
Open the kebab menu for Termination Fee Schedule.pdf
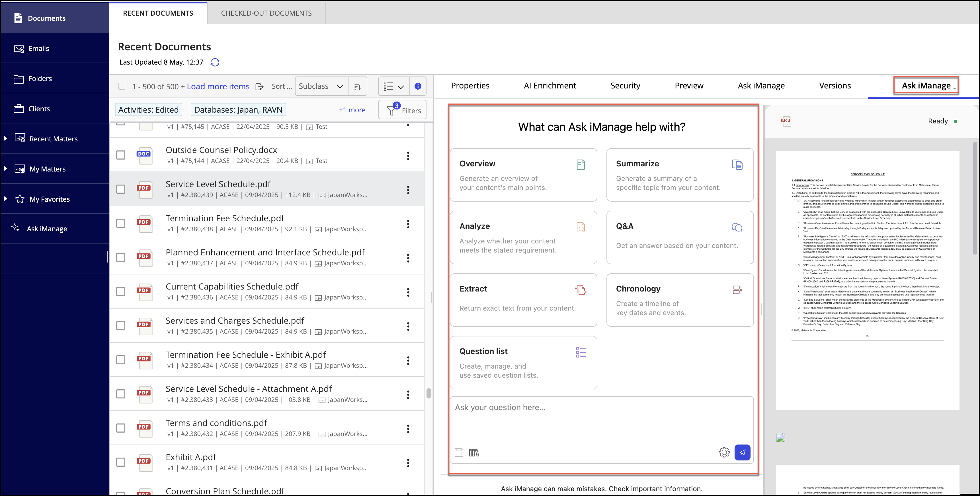408,224
